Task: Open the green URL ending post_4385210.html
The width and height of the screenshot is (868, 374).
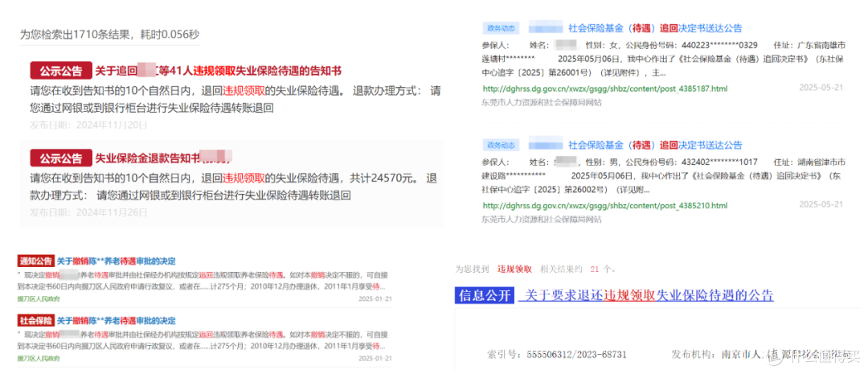Action: click(x=605, y=206)
